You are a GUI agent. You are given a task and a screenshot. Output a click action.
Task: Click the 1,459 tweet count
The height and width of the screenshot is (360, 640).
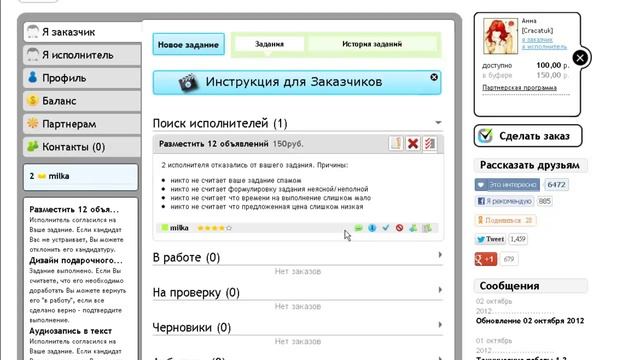click(x=518, y=239)
